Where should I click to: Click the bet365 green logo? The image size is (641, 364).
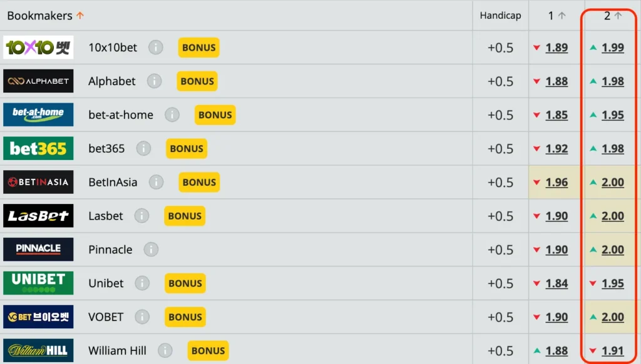coord(38,149)
